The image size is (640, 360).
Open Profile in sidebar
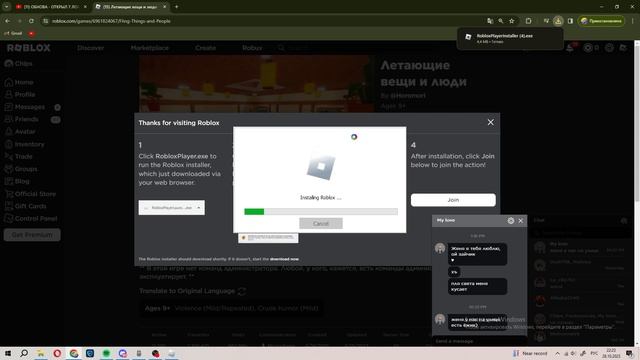coord(20,94)
